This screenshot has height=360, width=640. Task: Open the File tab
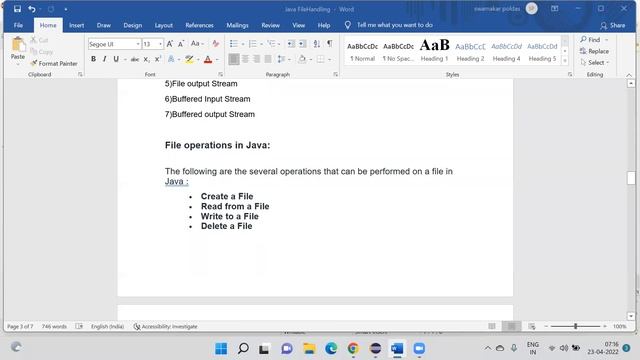18,25
